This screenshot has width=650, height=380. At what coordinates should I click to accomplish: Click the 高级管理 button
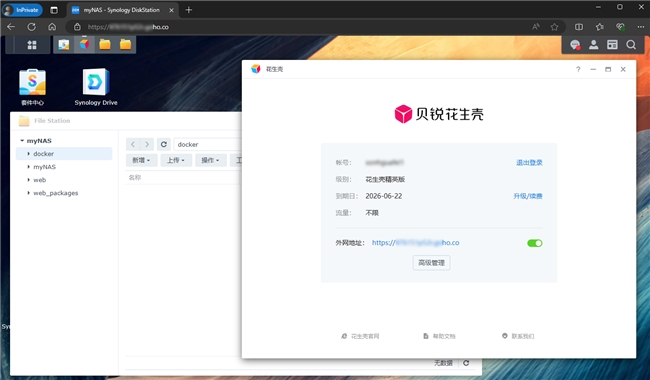432,263
